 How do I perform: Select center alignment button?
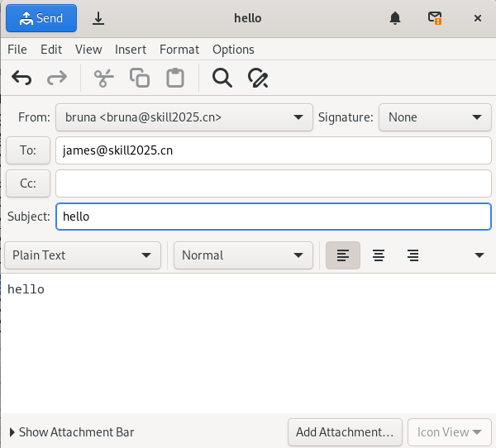pos(379,255)
